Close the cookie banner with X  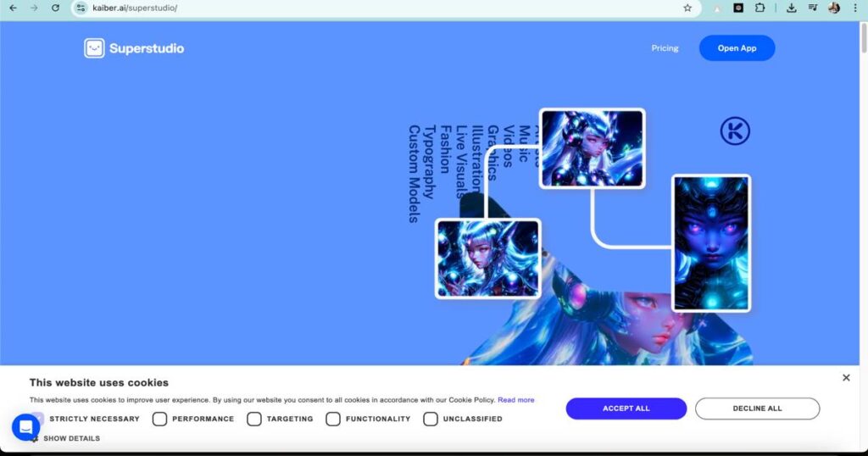tap(846, 377)
